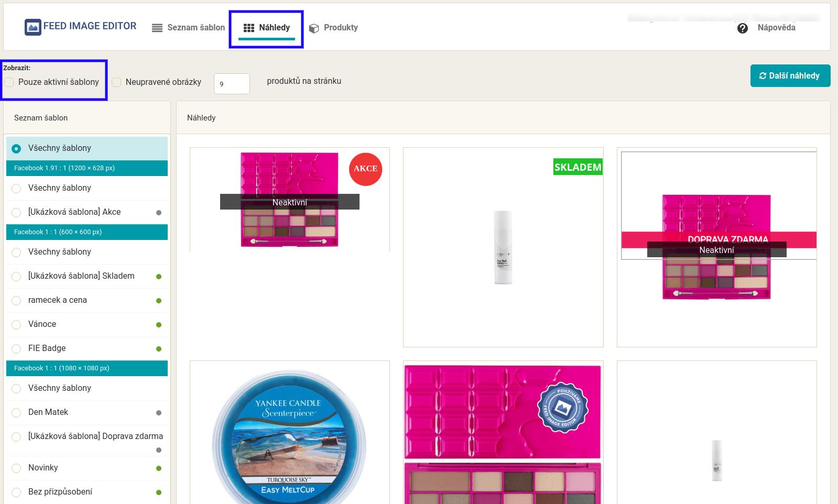Viewport: 838px width, 504px height.
Task: Click the Seznam šablon panel heading
Action: pos(41,118)
